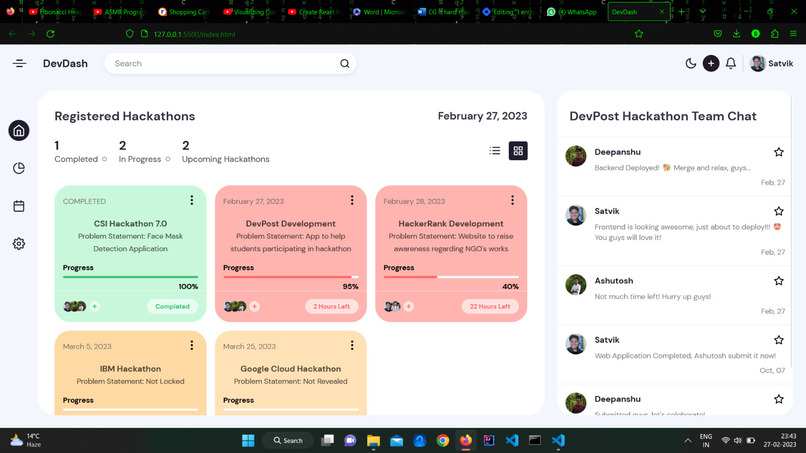806x453 pixels.
Task: Star Satvik's Web Application Completed message
Action: [x=779, y=340]
